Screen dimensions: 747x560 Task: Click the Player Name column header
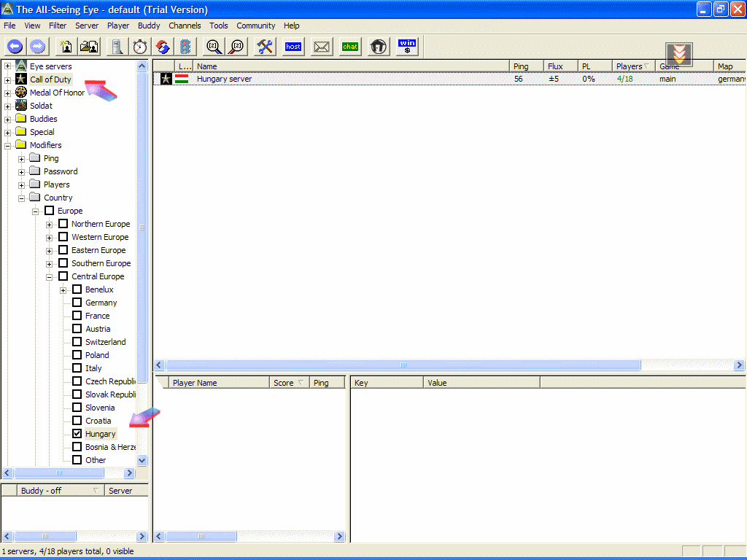coord(219,382)
